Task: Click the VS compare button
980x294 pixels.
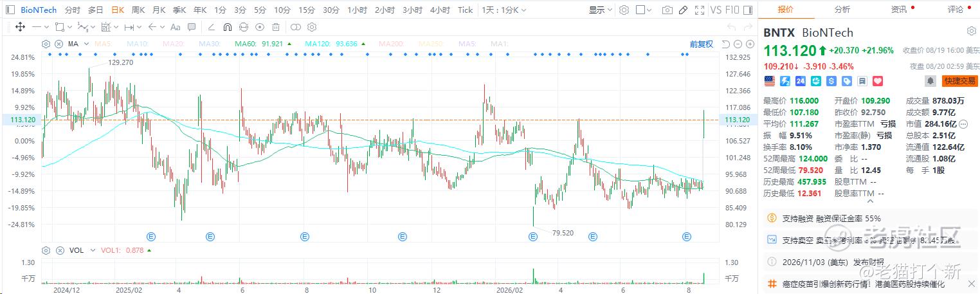Action: coord(716,10)
